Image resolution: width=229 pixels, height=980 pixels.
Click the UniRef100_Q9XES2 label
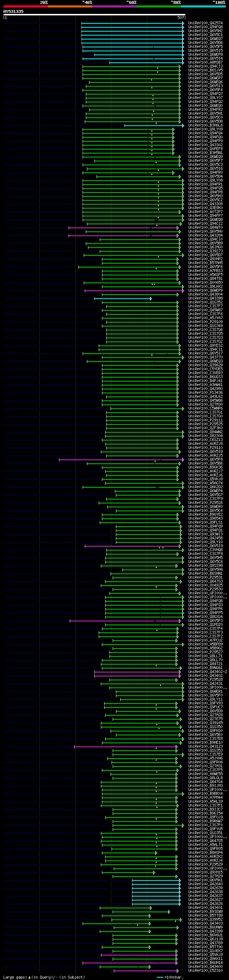(x=205, y=346)
